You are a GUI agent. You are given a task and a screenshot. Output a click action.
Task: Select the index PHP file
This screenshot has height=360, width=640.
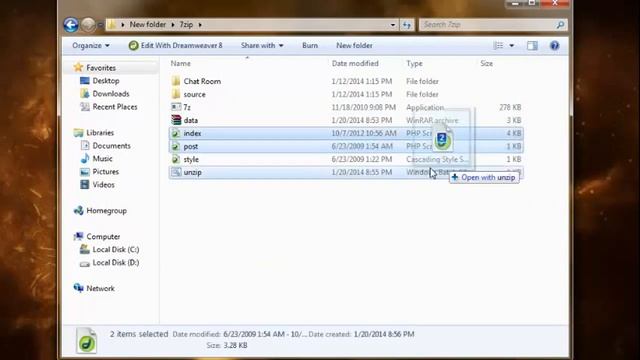[346, 133]
